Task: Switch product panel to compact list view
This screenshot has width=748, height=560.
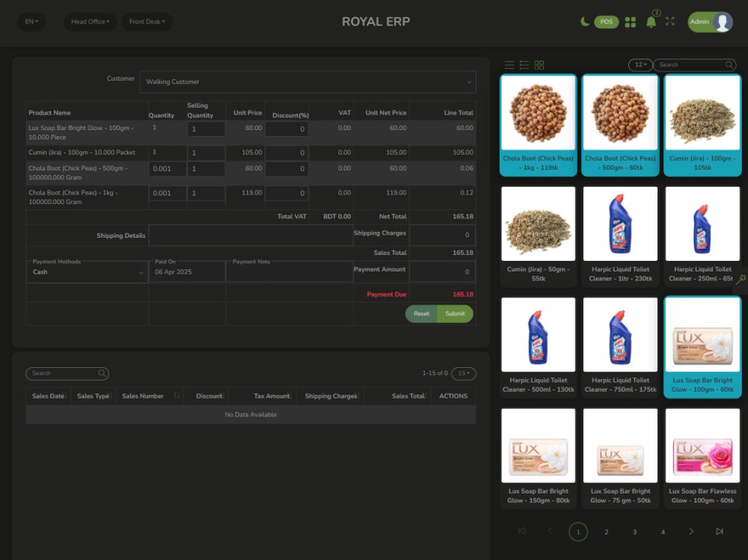Action: pyautogui.click(x=509, y=65)
